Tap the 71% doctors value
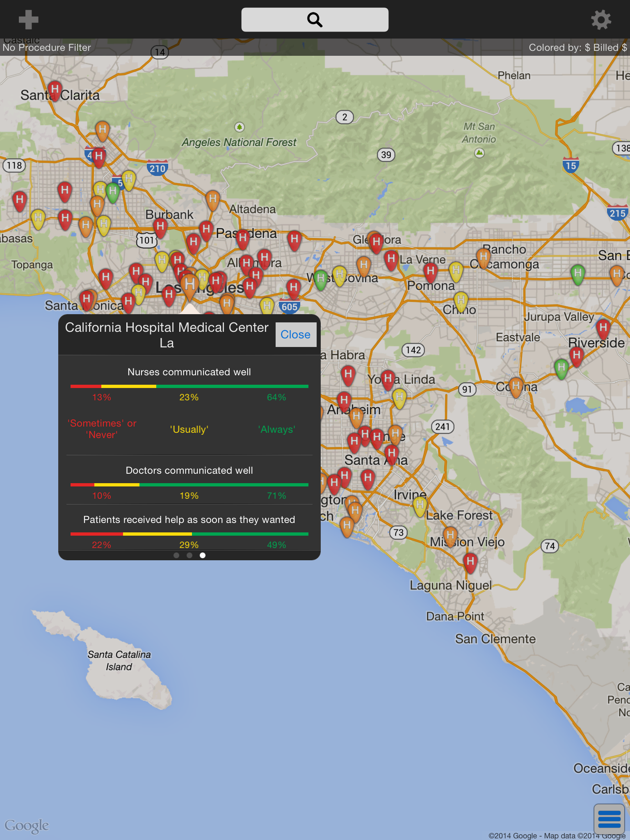The width and height of the screenshot is (630, 840). tap(276, 495)
